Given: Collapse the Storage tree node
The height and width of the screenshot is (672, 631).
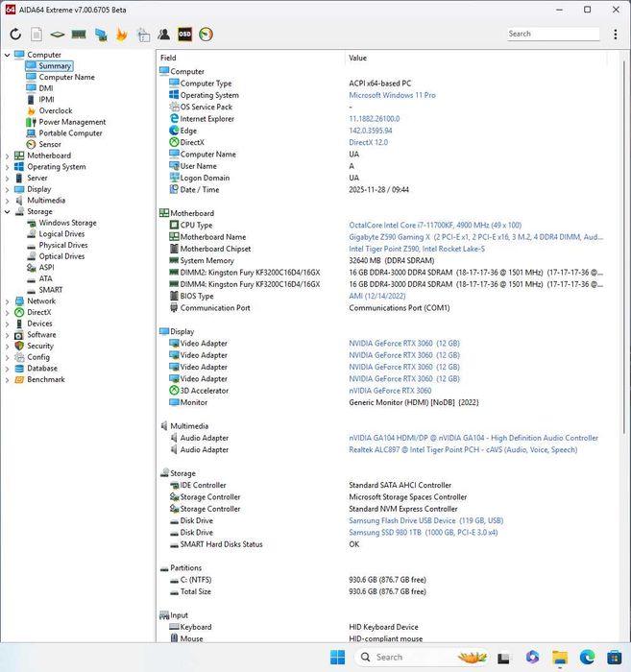Looking at the screenshot, I should (8, 212).
